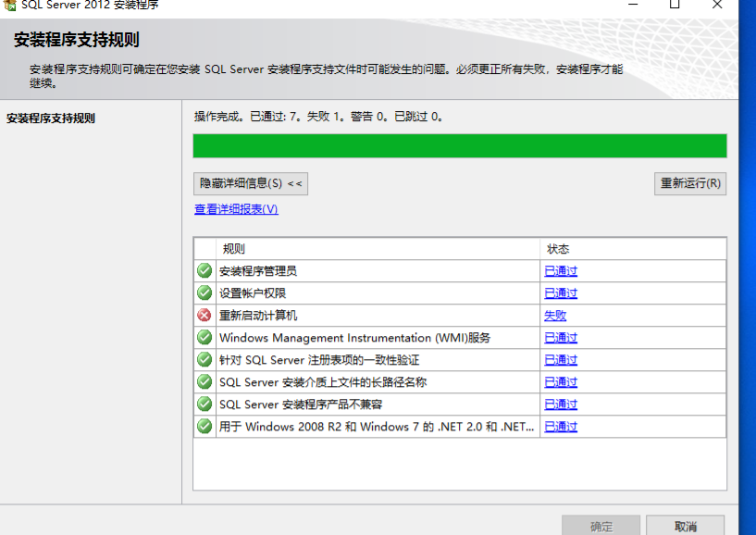Collapse details with 隐藏详细信息(S) button

[251, 184]
